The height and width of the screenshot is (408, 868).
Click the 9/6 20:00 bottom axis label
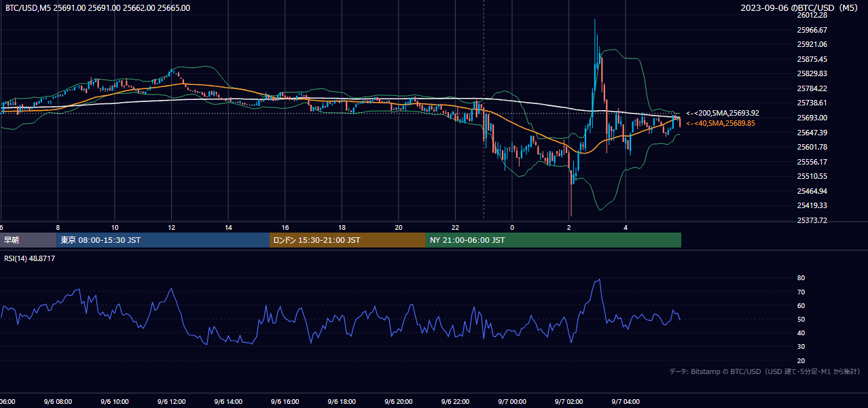click(x=399, y=402)
